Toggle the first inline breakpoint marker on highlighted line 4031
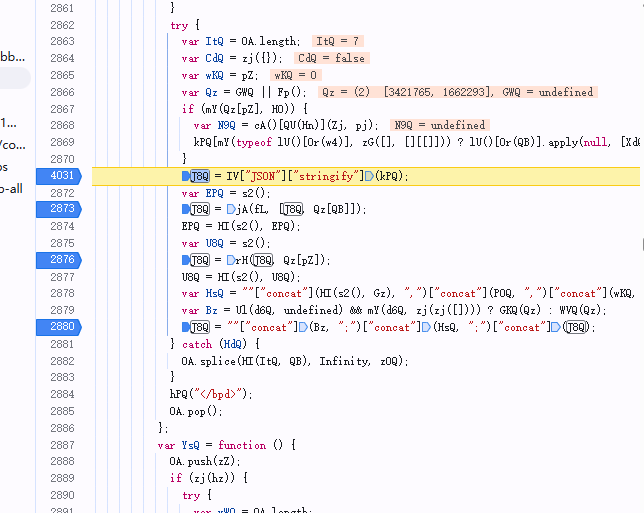The height and width of the screenshot is (513, 644). tap(186, 176)
